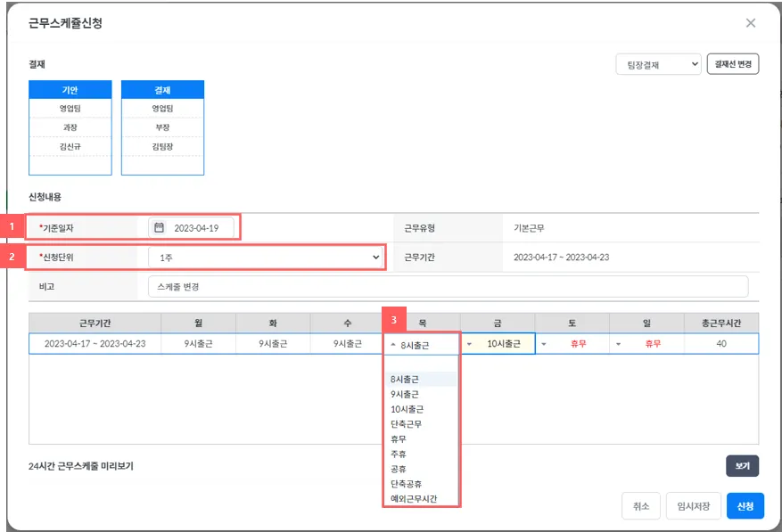Open the Sunday 휴무 dropdown arrow
The height and width of the screenshot is (532, 782).
tap(619, 344)
